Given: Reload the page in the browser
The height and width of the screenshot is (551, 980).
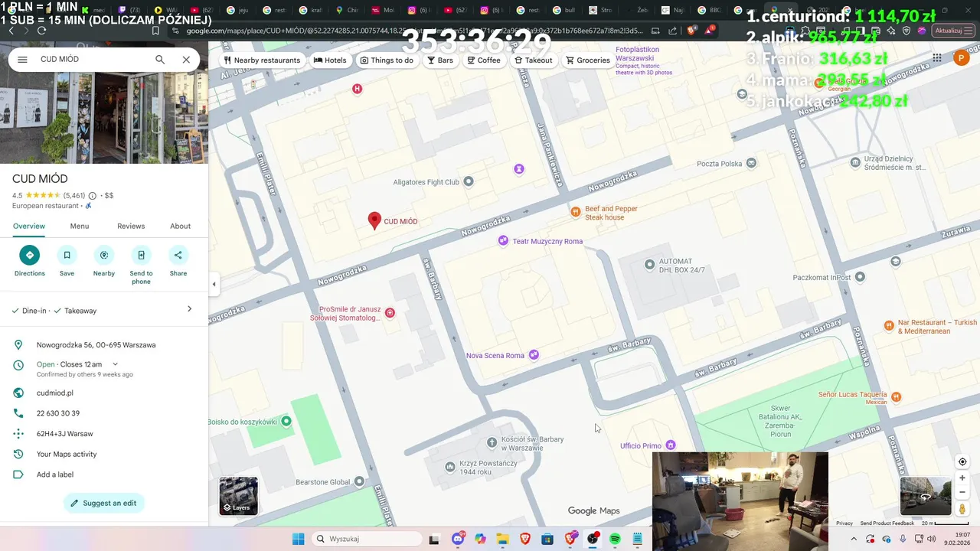Looking at the screenshot, I should click(41, 31).
